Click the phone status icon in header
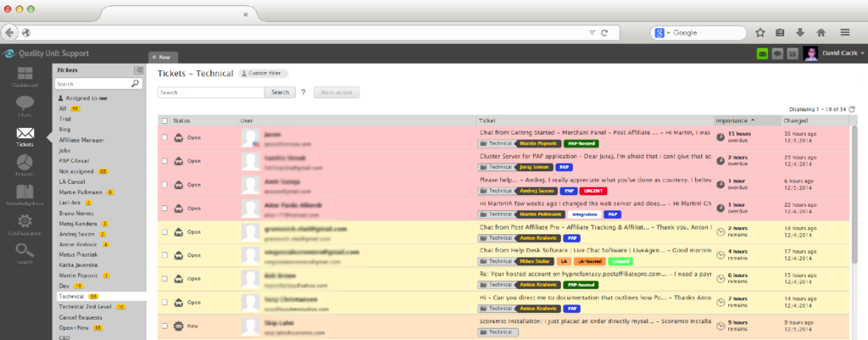868x340 pixels. click(793, 54)
